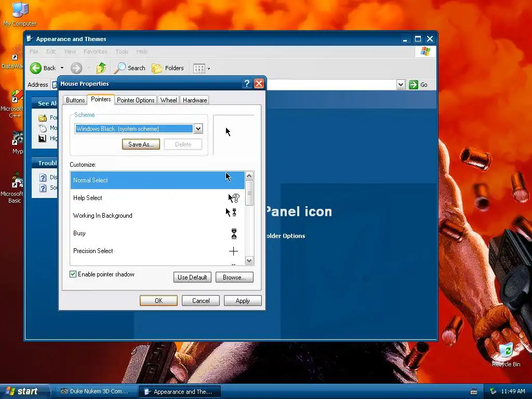Image resolution: width=532 pixels, height=399 pixels.
Task: Click the Help Select cursor icon
Action: pyautogui.click(x=234, y=198)
